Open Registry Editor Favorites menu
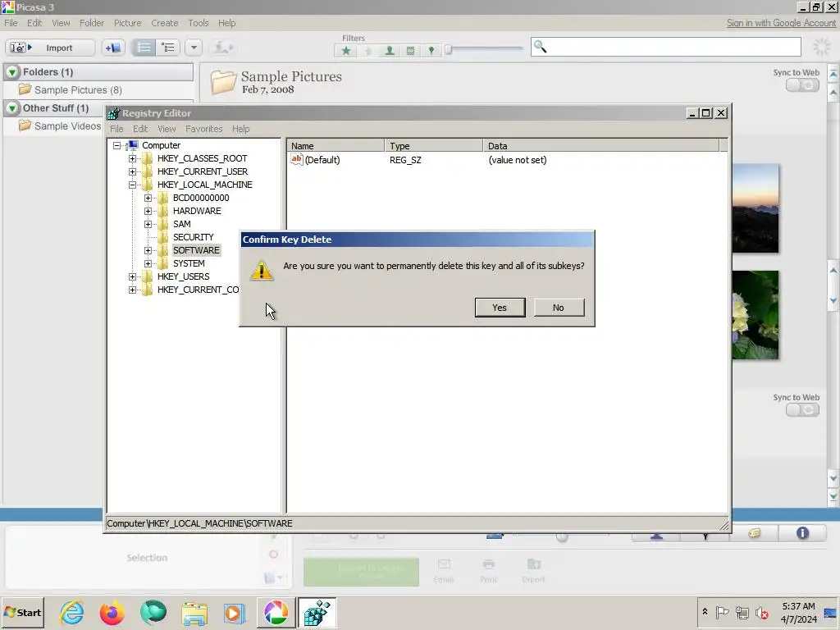Image resolution: width=840 pixels, height=630 pixels. tap(203, 129)
